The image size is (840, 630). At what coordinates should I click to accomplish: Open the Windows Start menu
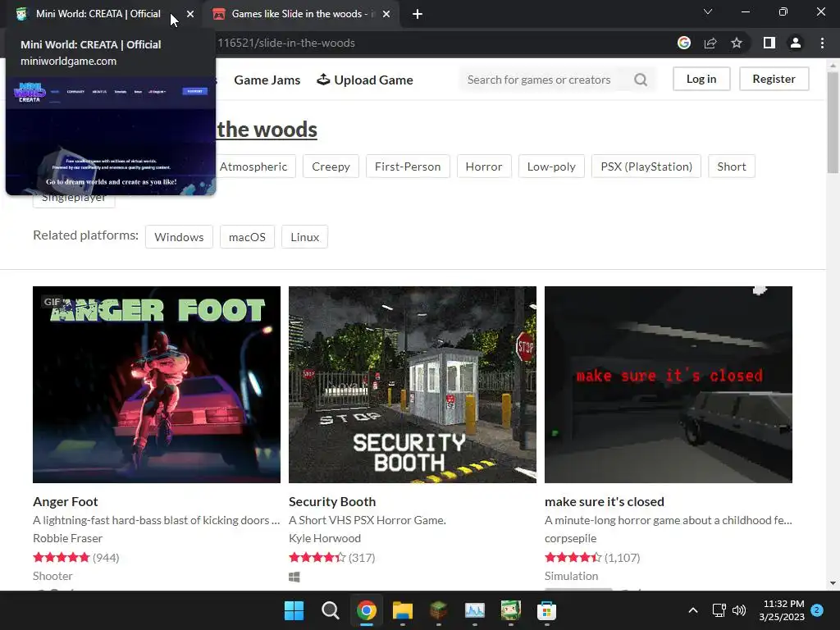294,610
